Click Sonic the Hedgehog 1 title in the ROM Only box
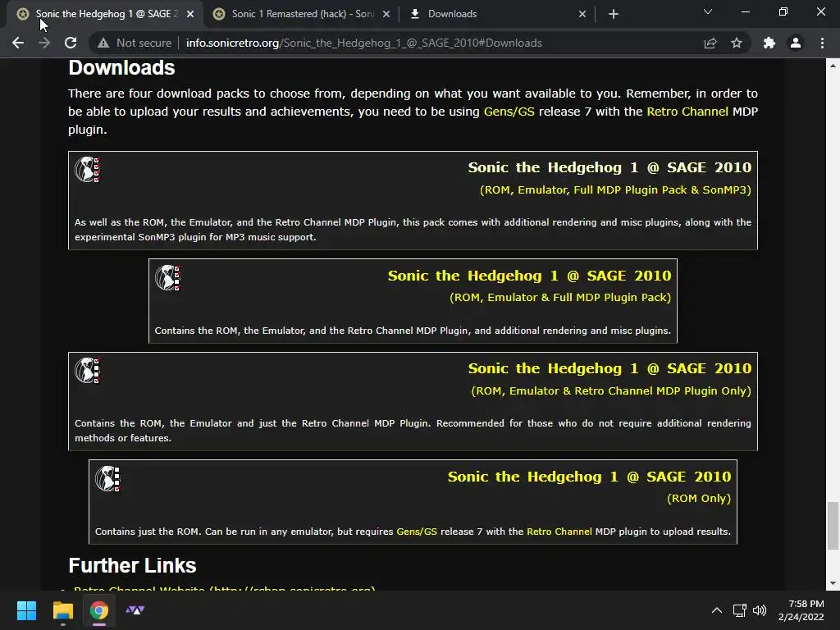This screenshot has height=630, width=840. point(589,477)
